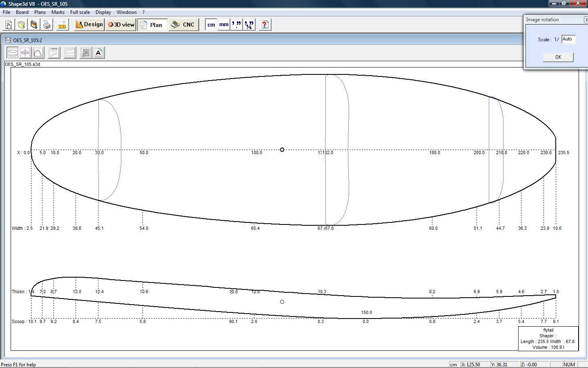Print the plan with the printer icon
Screen dimensions: 588x368
[47, 25]
